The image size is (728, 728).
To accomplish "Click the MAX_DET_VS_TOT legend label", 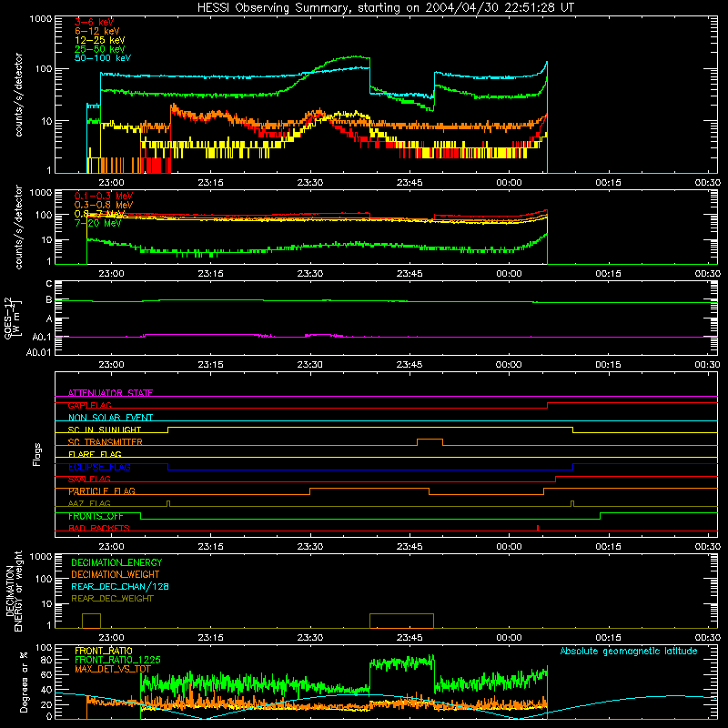I will pos(113,669).
